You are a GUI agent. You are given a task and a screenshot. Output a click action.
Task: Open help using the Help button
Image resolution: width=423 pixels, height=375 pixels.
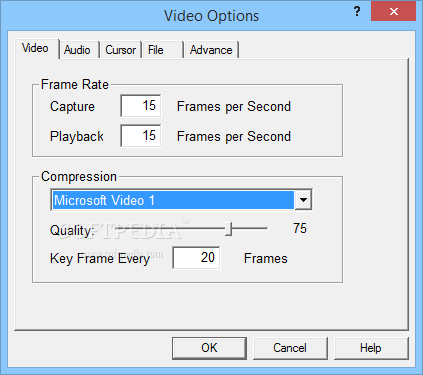point(371,348)
